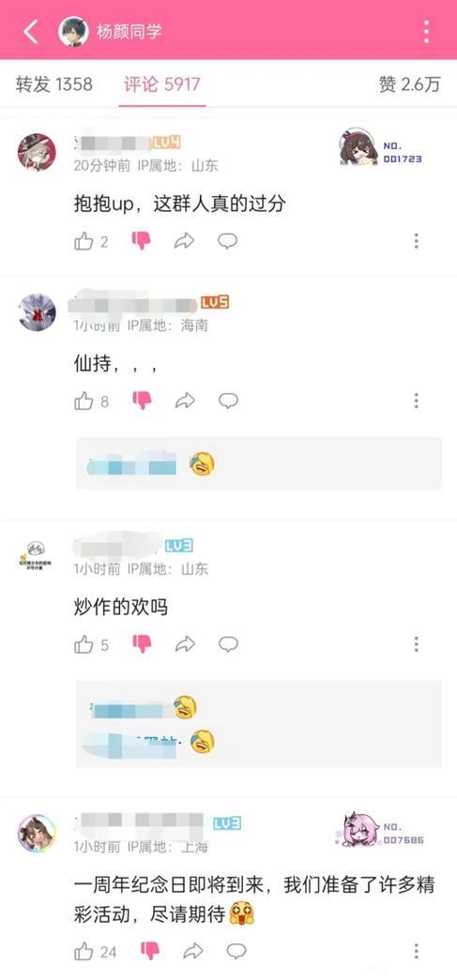Open options menu for 仙持 comment
457x980 pixels.
pyautogui.click(x=417, y=400)
